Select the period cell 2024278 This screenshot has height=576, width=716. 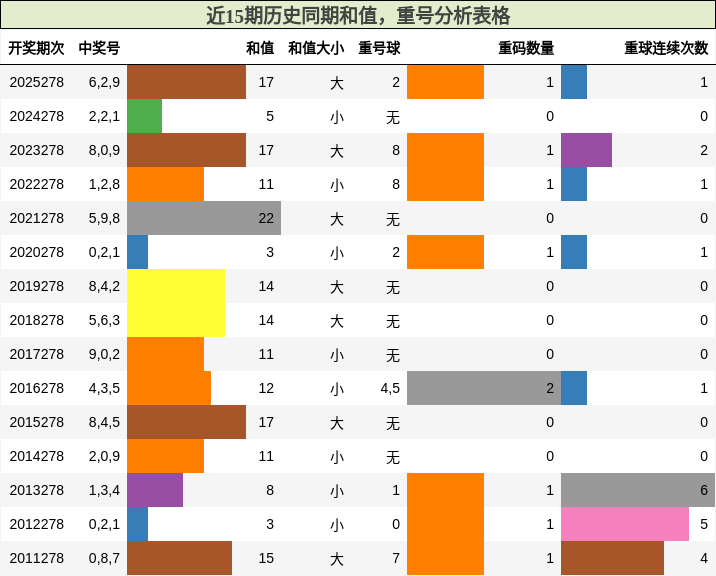coord(37,116)
